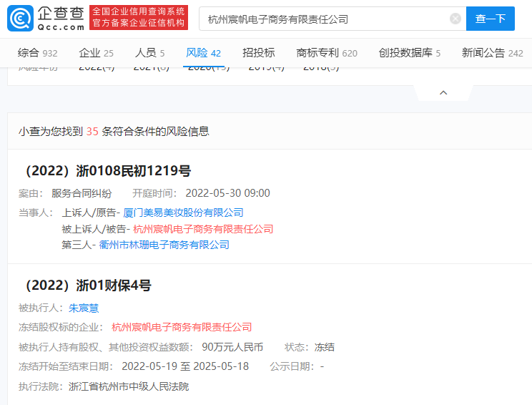Click the amount 90万元人民币
Viewport: 532px width, 405px height.
tap(232, 347)
